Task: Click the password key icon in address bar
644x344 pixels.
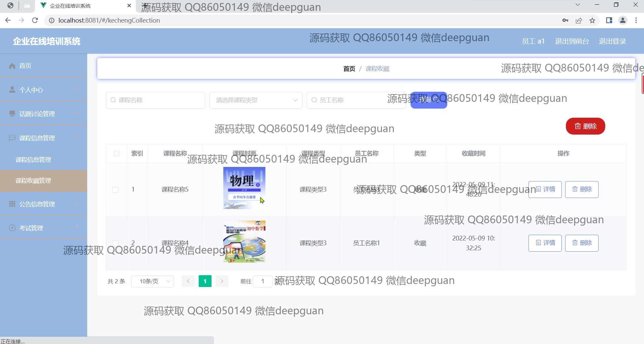Action: (565, 21)
